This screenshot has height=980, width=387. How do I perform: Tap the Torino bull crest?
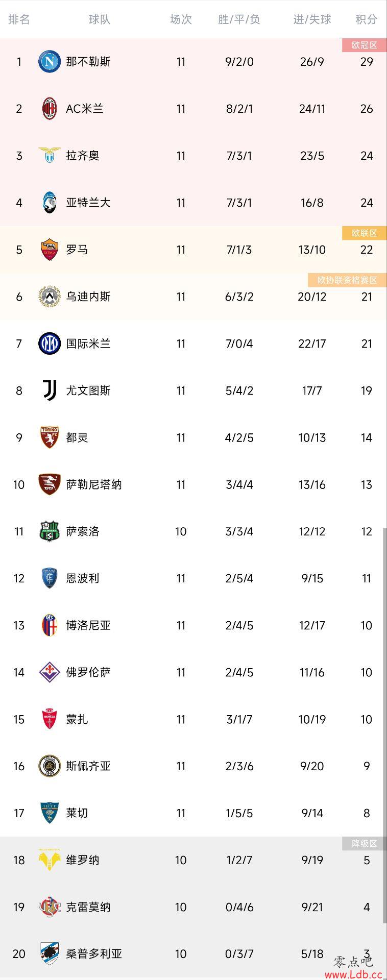point(50,437)
